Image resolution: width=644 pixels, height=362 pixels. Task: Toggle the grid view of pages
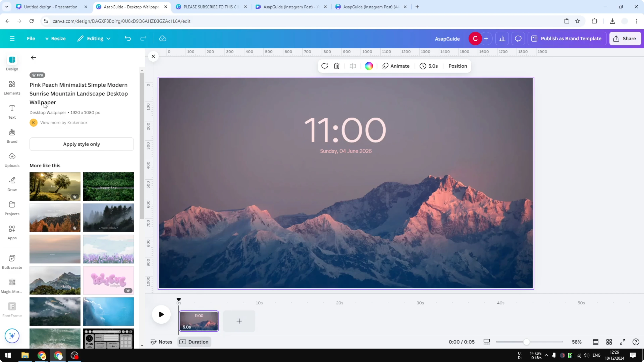pos(609,342)
